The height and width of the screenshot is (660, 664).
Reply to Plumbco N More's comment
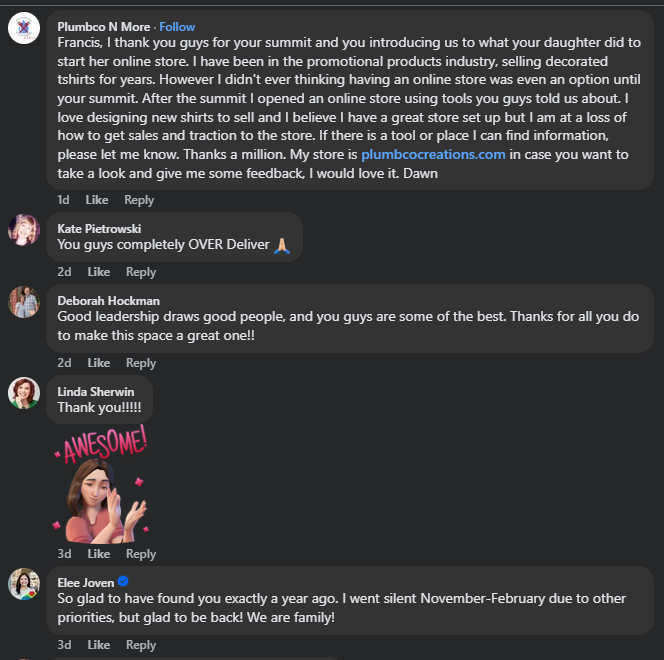[139, 200]
